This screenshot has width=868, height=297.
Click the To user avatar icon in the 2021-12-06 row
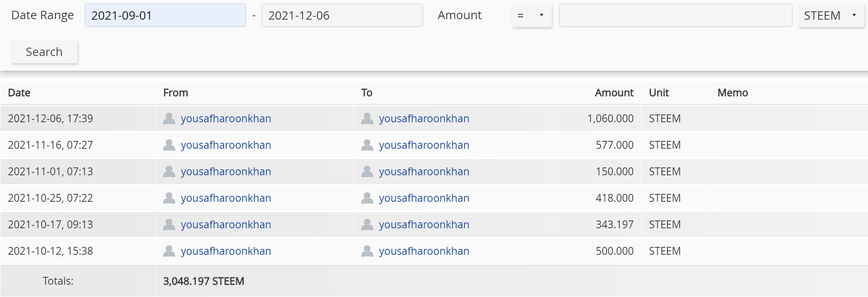tap(367, 118)
